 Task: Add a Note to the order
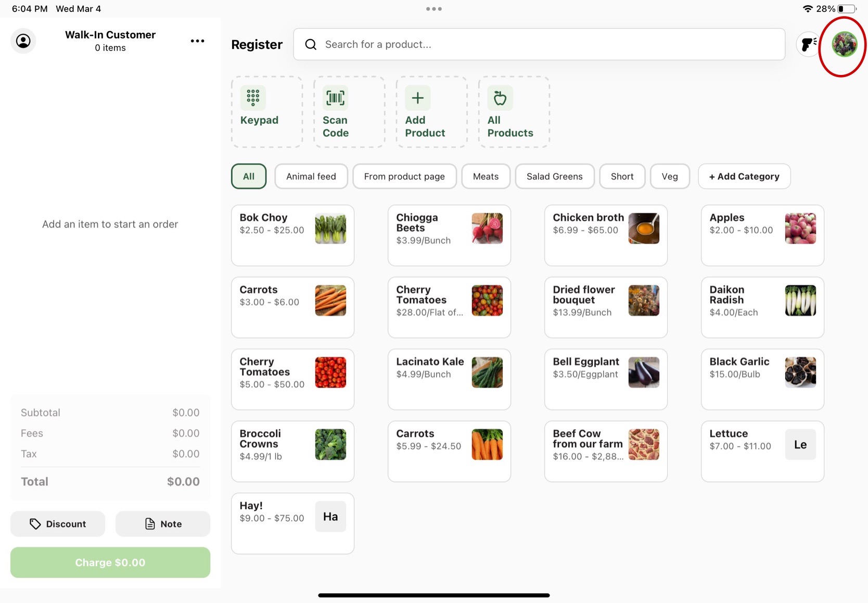163,524
